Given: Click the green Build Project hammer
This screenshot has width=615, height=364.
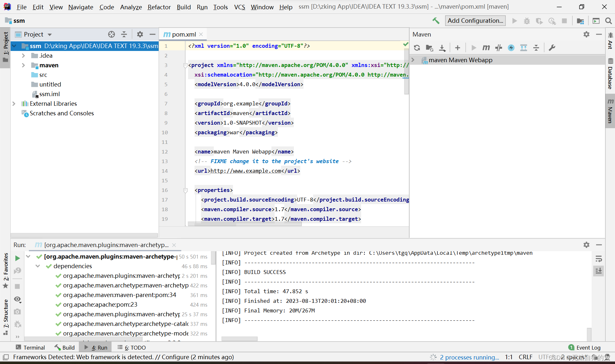Looking at the screenshot, I should coord(436,21).
